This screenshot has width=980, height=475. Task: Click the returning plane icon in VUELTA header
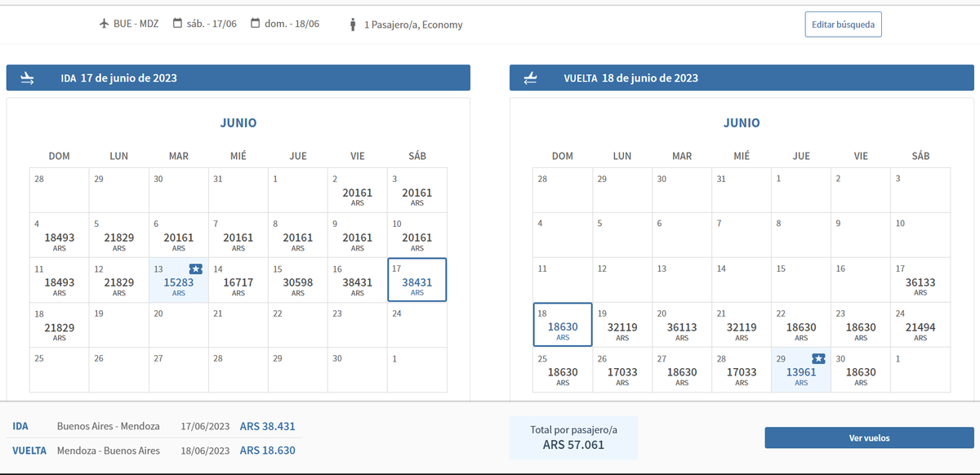(531, 78)
